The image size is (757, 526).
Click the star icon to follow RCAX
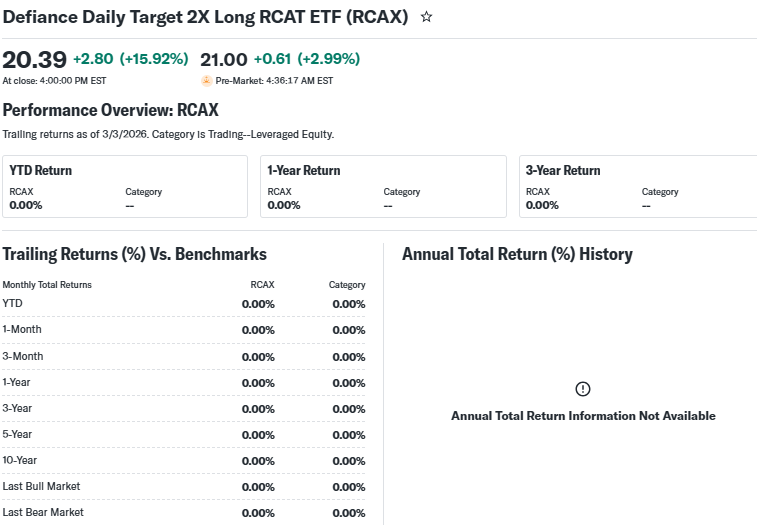tap(427, 17)
